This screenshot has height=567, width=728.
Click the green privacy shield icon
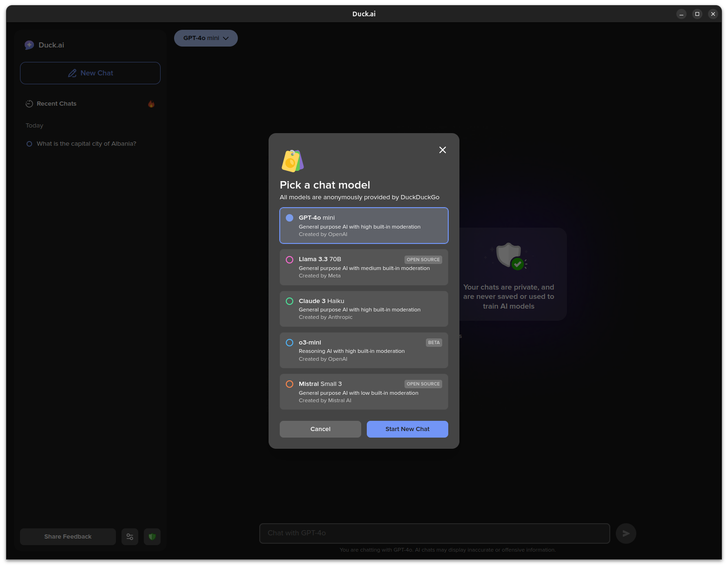[152, 537]
